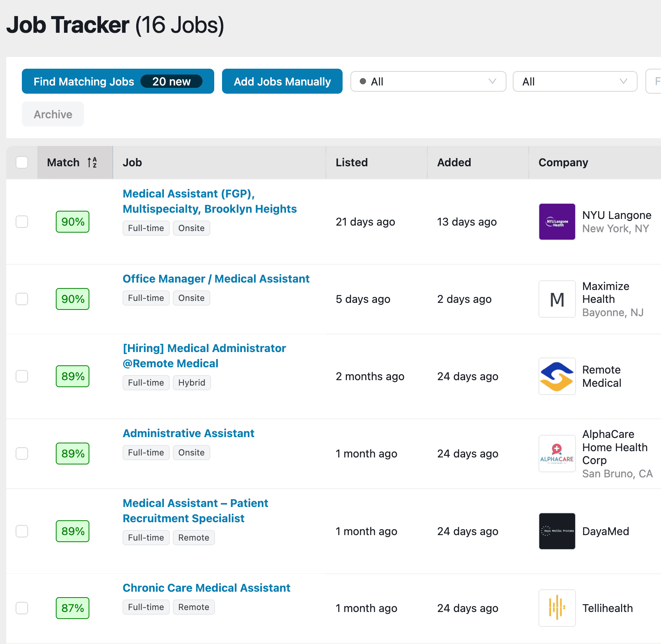Click Add Jobs Manually button

point(282,82)
